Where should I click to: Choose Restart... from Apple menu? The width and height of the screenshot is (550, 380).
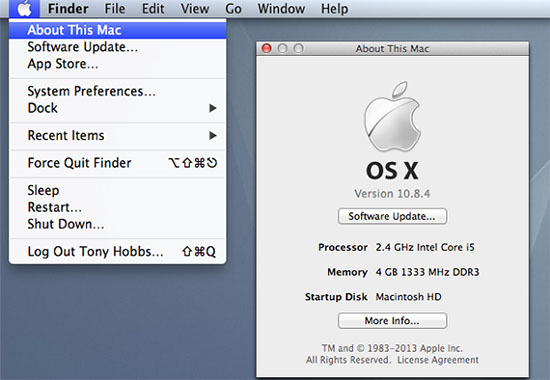pyautogui.click(x=118, y=207)
